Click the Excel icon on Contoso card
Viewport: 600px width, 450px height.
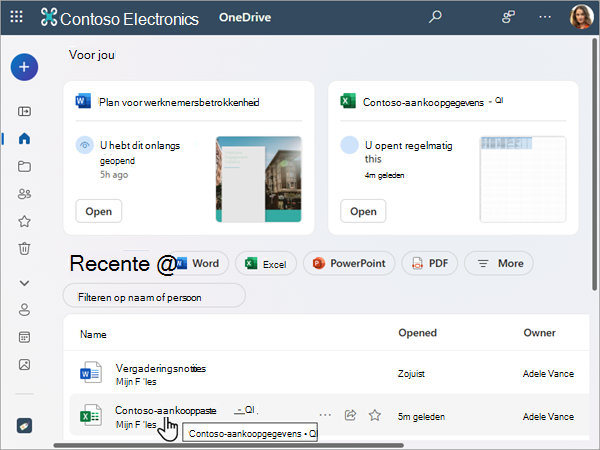tap(348, 101)
